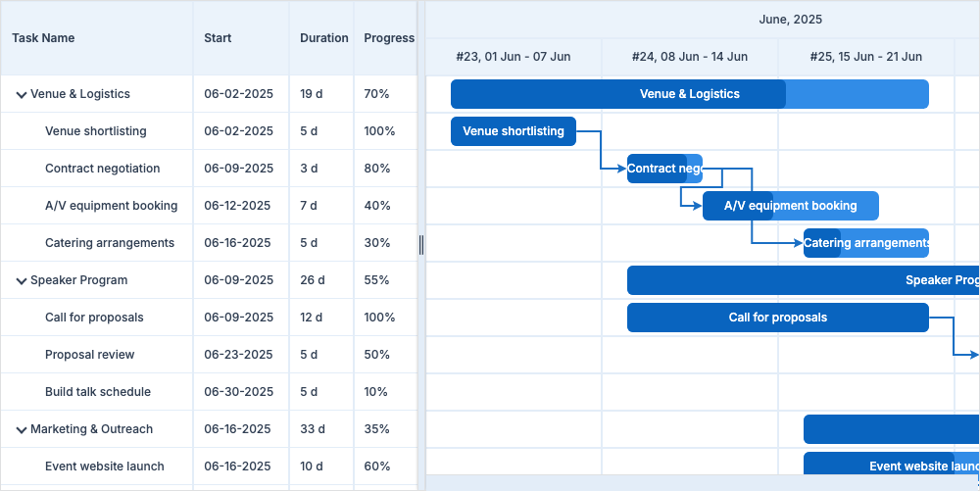Click the A/V equipment booking taskbar
Viewport: 980px width, 491px height.
[790, 206]
